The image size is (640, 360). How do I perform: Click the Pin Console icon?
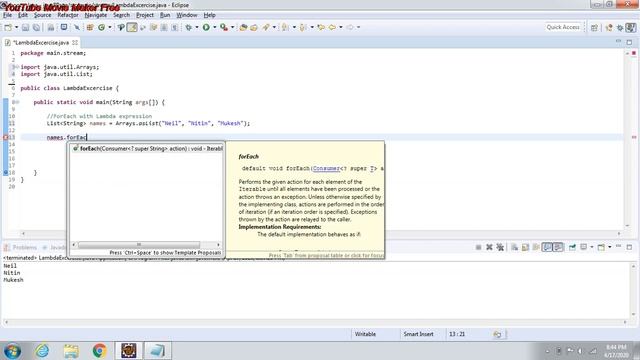click(572, 247)
